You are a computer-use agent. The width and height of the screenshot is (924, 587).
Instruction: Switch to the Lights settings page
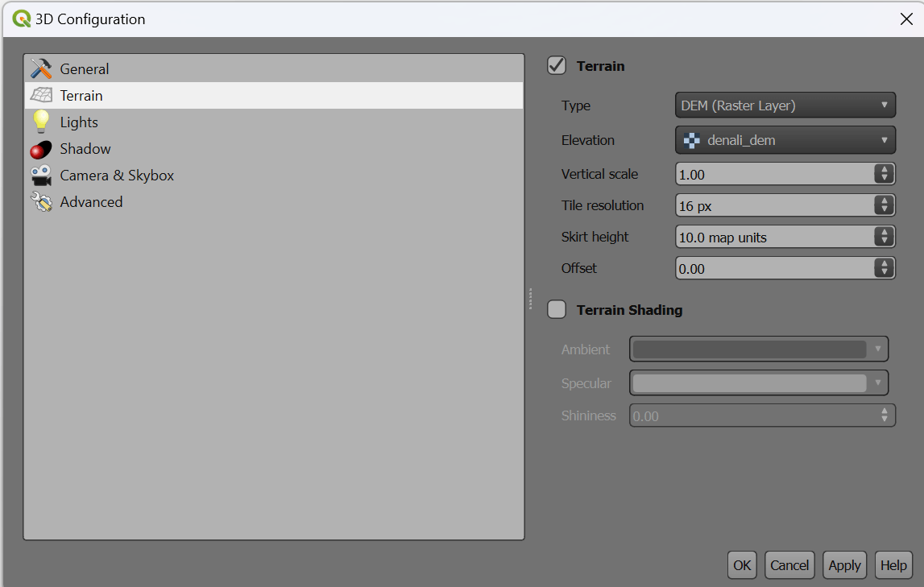pos(79,122)
